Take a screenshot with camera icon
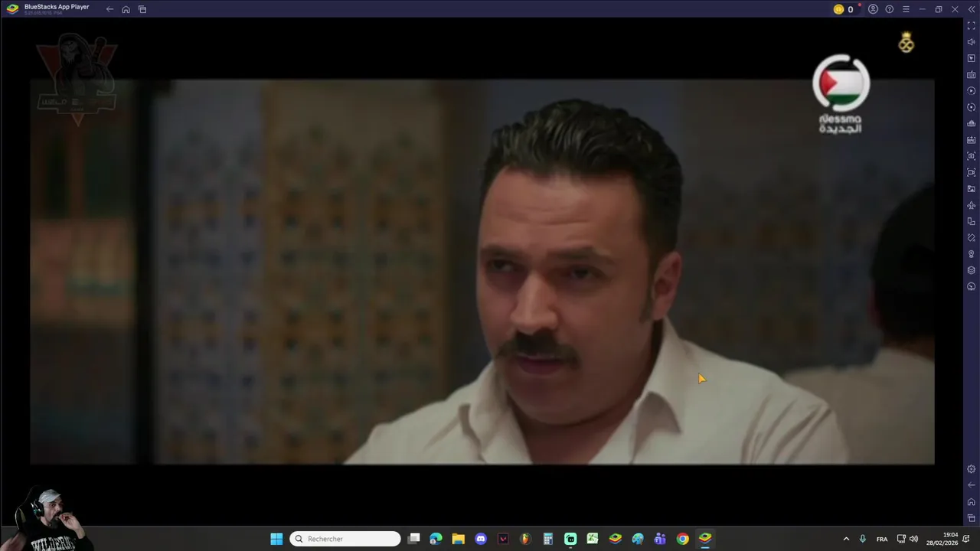The image size is (980, 551). [x=971, y=156]
